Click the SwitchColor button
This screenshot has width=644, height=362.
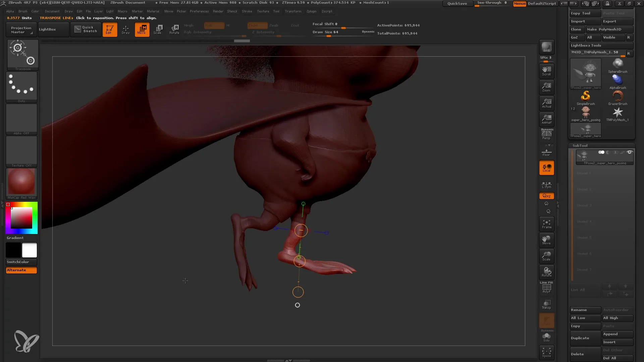point(21,262)
